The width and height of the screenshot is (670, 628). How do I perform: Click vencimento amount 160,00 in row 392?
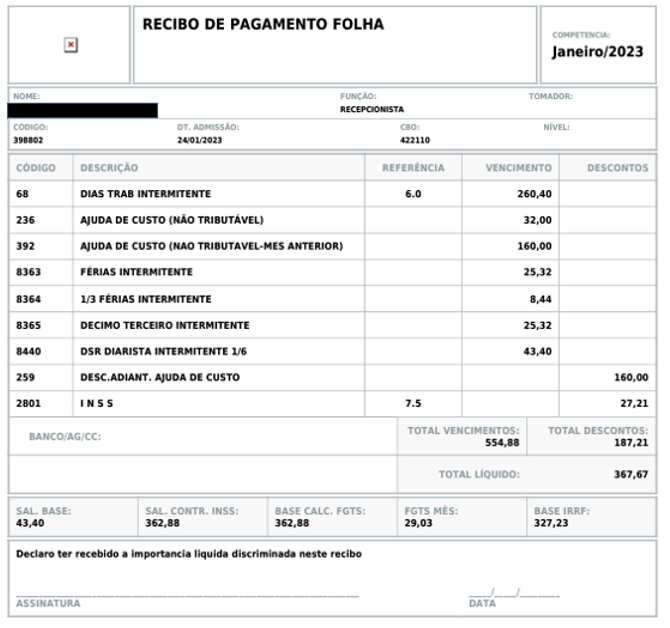pos(535,246)
